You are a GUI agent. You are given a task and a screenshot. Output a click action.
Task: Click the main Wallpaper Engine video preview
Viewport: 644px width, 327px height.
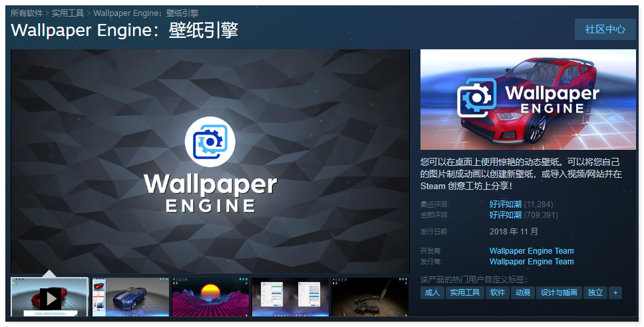tap(210, 161)
